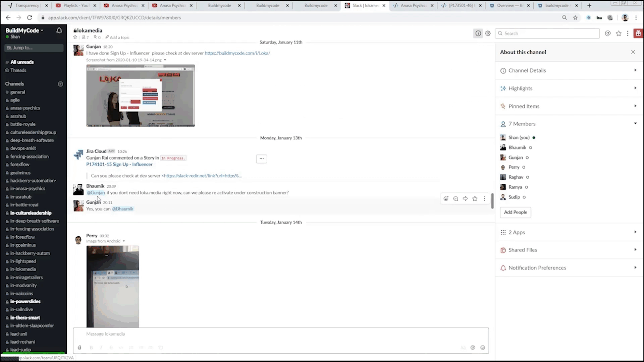Star message in hover action bar
The image size is (644, 362).
pyautogui.click(x=475, y=198)
